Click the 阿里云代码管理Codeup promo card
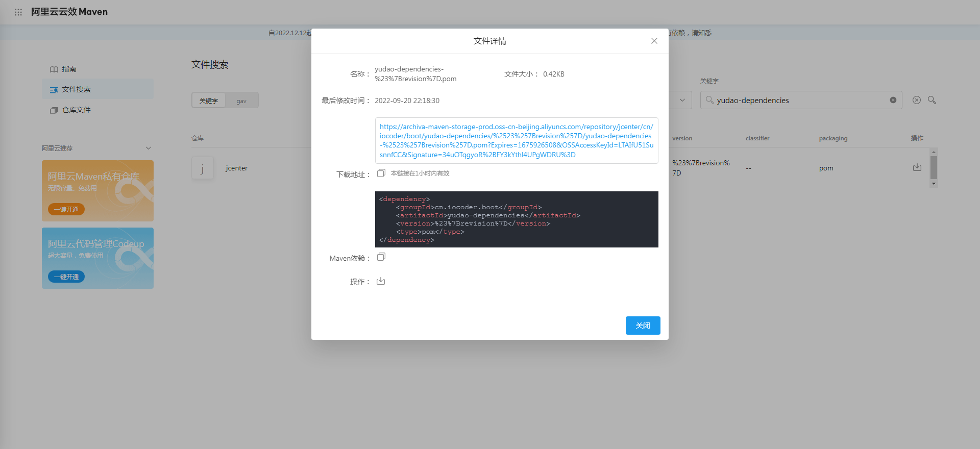Screen dimensions: 980x449 pos(97,258)
